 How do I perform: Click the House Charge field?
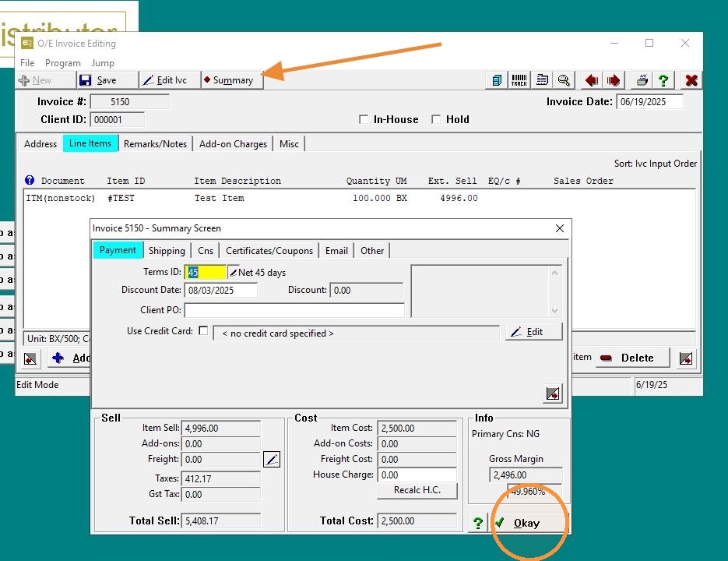click(x=417, y=475)
